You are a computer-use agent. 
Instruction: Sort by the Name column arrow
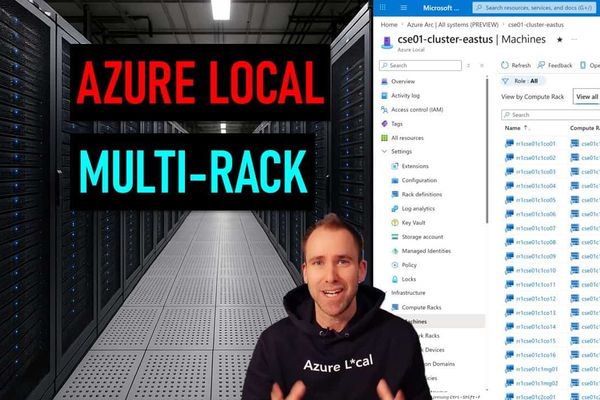[x=526, y=127]
